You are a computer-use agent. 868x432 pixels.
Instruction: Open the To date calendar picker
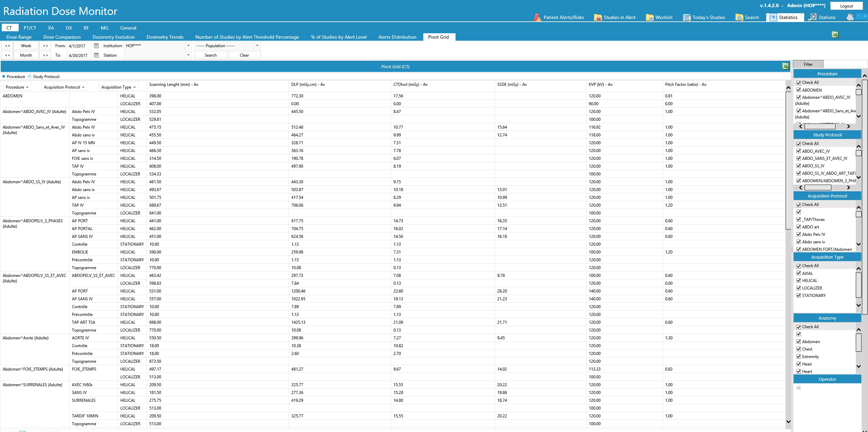(96, 55)
